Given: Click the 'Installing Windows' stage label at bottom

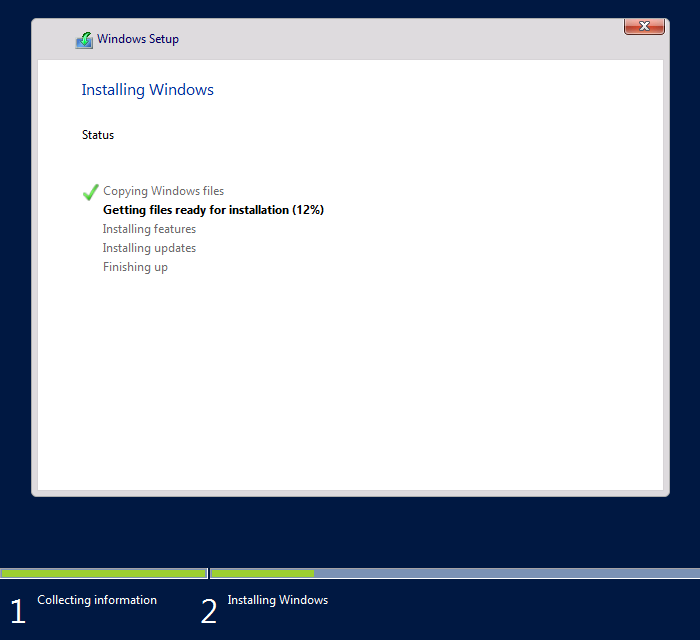Looking at the screenshot, I should coord(278,600).
